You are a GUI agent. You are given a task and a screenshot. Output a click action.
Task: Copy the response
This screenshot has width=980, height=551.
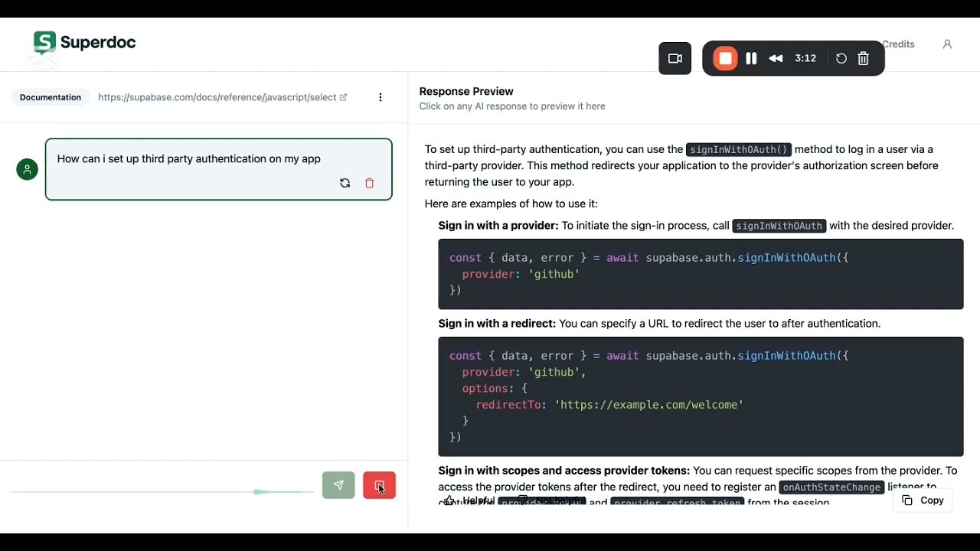point(923,500)
